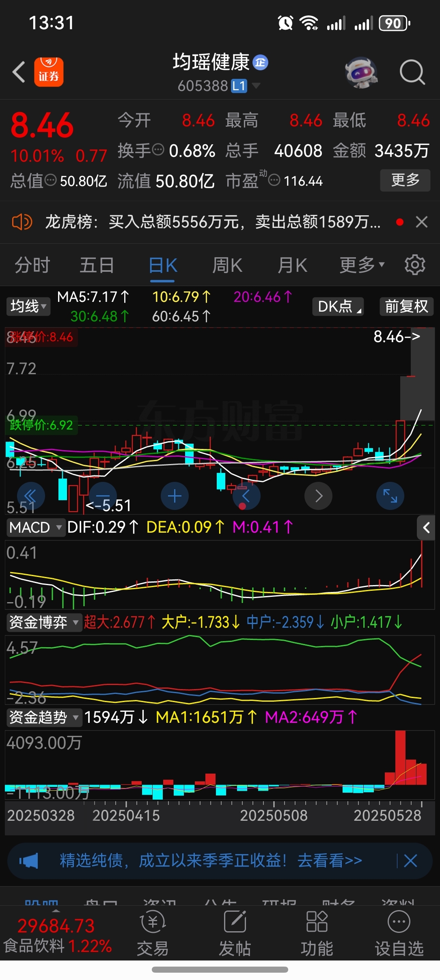Image resolution: width=440 pixels, height=980 pixels.
Task: Tap the megaphone ad icon
Action: (x=28, y=861)
